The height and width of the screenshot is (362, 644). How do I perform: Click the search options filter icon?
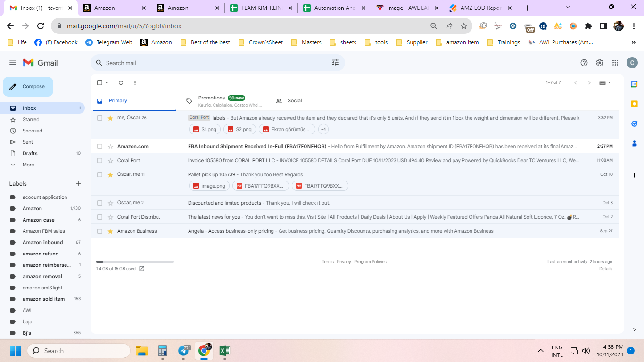click(335, 63)
